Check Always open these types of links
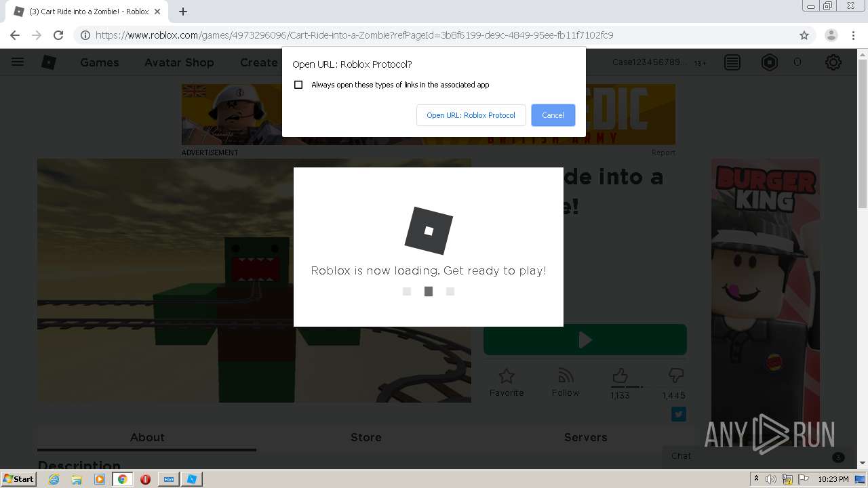This screenshot has height=488, width=868. tap(298, 85)
